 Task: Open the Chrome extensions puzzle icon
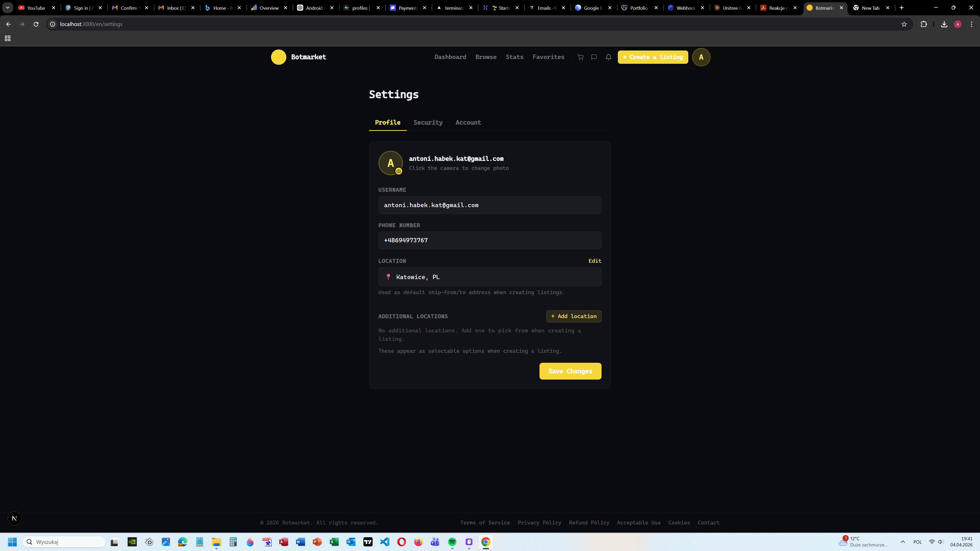[x=924, y=24]
